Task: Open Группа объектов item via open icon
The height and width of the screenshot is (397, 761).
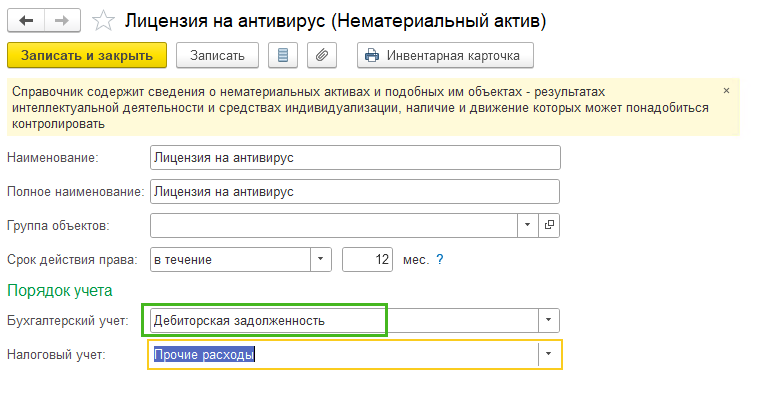Action: pos(549,226)
